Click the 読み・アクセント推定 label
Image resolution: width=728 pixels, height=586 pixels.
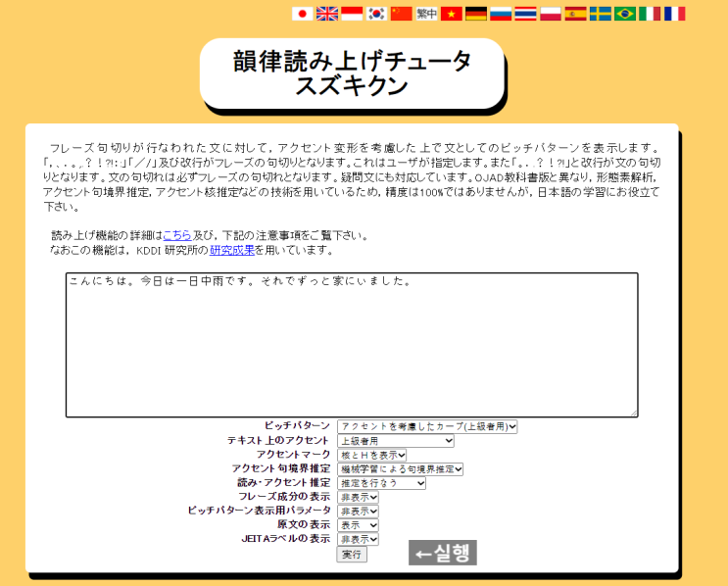pos(284,482)
